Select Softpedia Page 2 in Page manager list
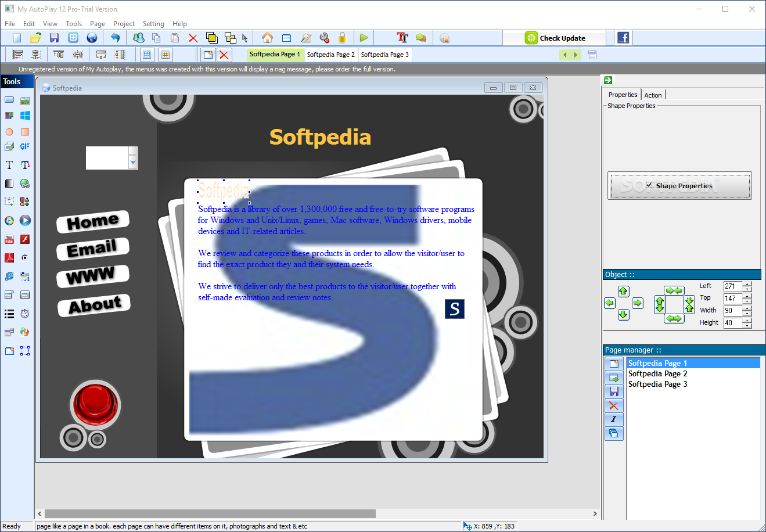The image size is (766, 532). click(x=657, y=373)
